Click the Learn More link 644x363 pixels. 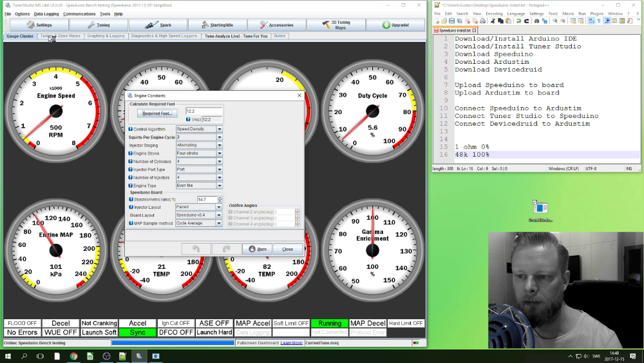(292, 342)
